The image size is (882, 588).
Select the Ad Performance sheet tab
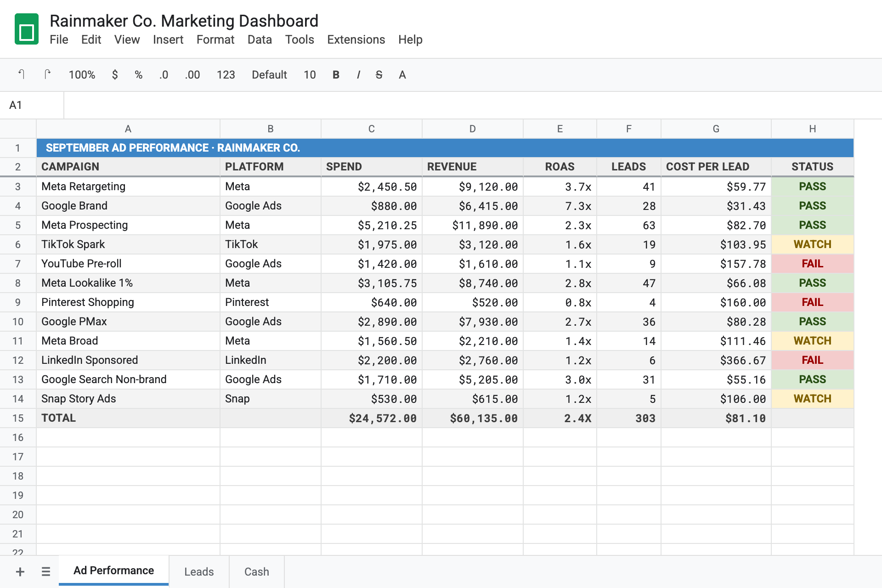point(113,571)
